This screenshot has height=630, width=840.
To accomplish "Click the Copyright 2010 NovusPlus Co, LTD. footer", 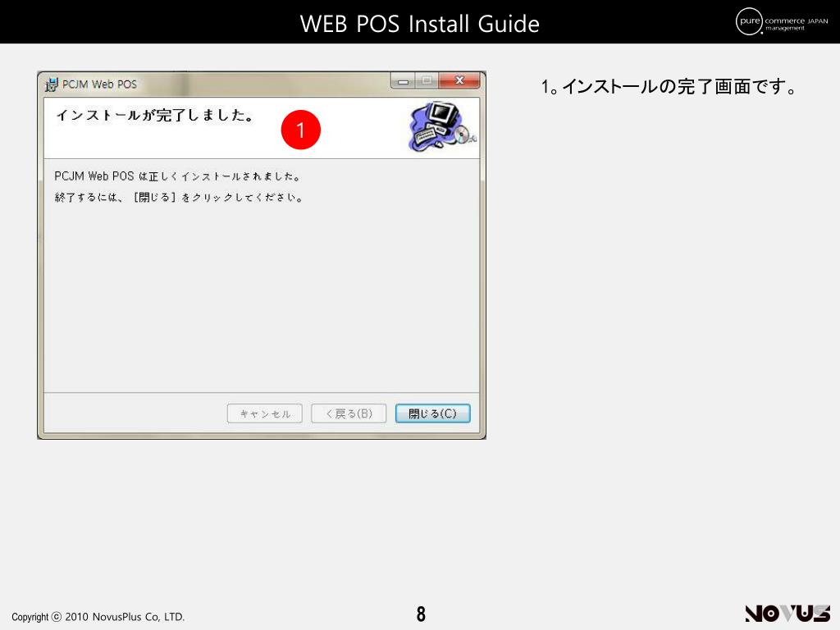I will pyautogui.click(x=98, y=617).
